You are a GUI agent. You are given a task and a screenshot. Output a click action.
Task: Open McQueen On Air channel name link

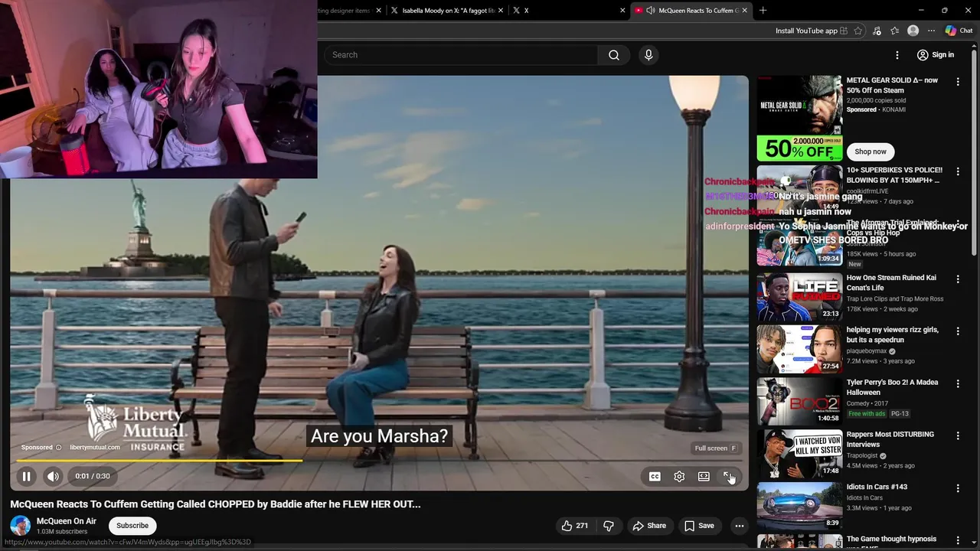(x=67, y=521)
